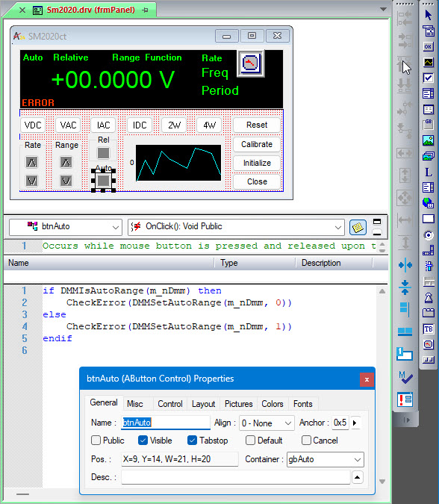Click the chart display on the SM2020ct panel
This screenshot has width=439, height=504.
(x=178, y=163)
